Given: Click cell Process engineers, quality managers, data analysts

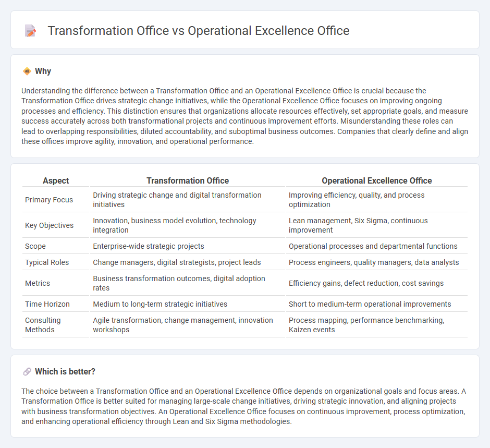Looking at the screenshot, I should click(376, 262).
